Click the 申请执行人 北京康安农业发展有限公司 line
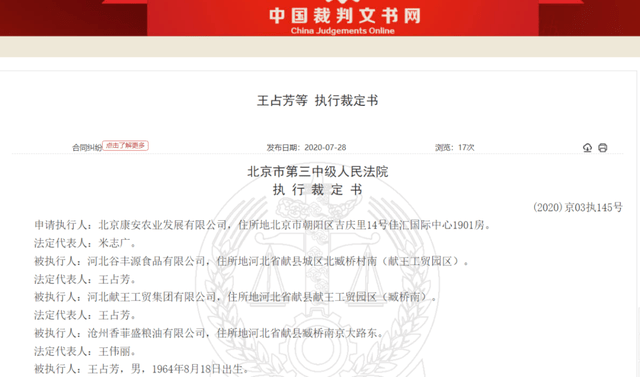640x377 pixels. click(x=262, y=225)
